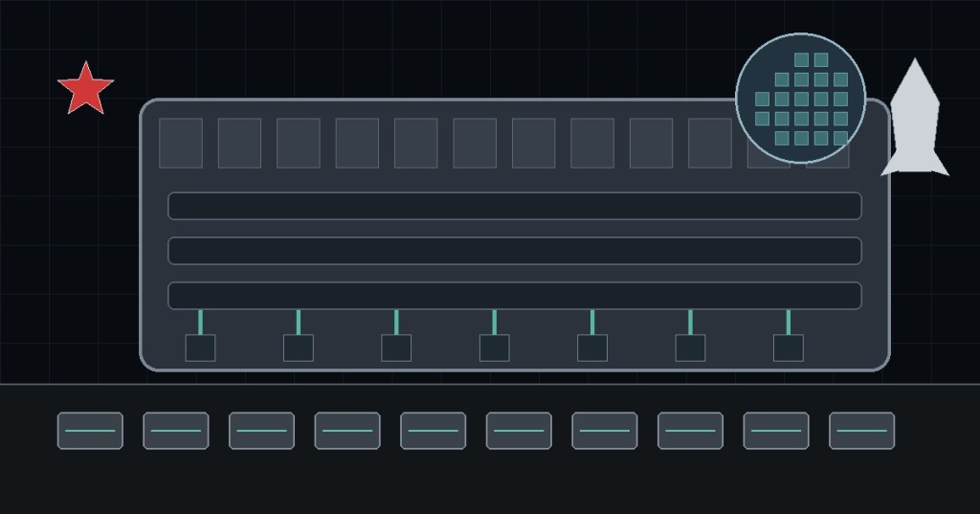
Task: Click the seventh bottom-strip button from left
Action: coord(605,431)
